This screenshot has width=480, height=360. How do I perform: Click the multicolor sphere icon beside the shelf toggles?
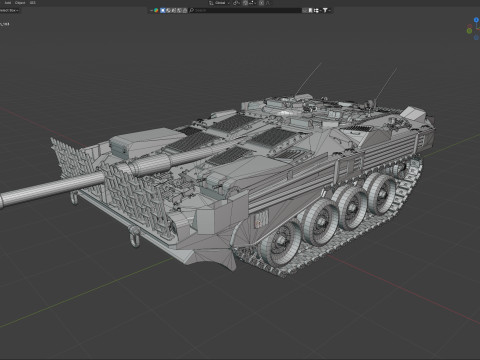pos(156,10)
